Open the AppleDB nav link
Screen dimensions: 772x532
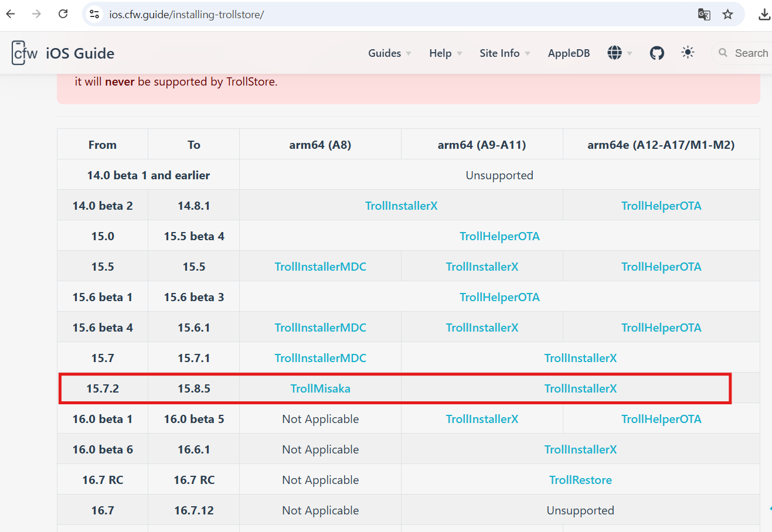coord(569,53)
